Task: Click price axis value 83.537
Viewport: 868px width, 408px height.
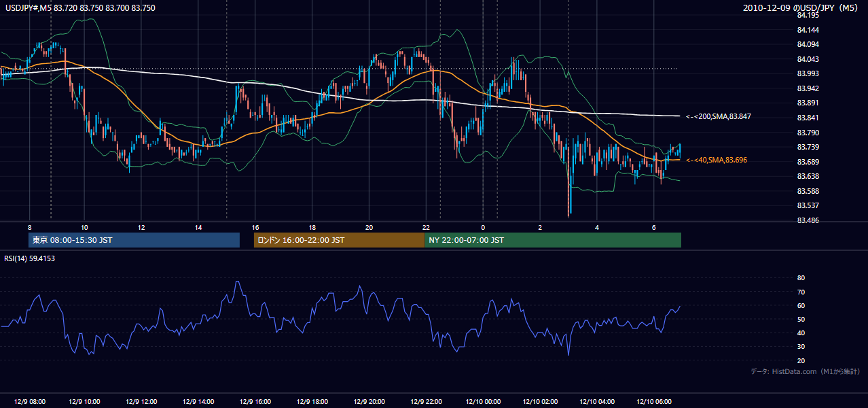Action: pyautogui.click(x=808, y=205)
